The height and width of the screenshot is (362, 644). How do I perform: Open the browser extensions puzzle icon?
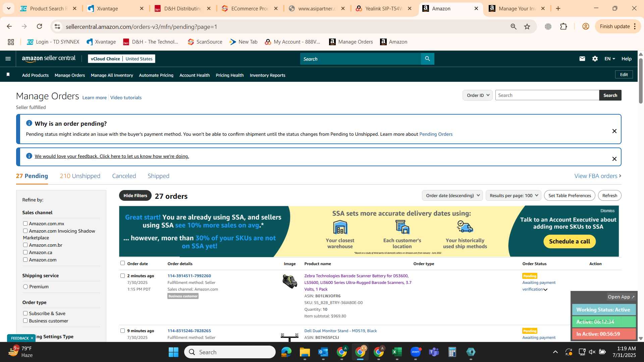563,26
